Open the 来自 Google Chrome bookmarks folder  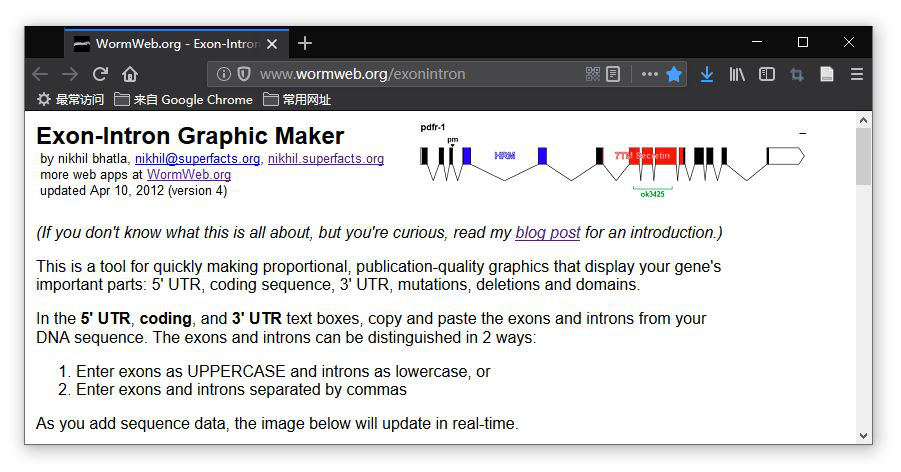pyautogui.click(x=183, y=99)
